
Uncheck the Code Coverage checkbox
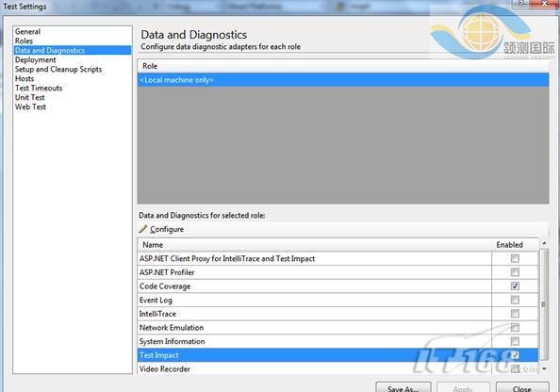tap(515, 286)
